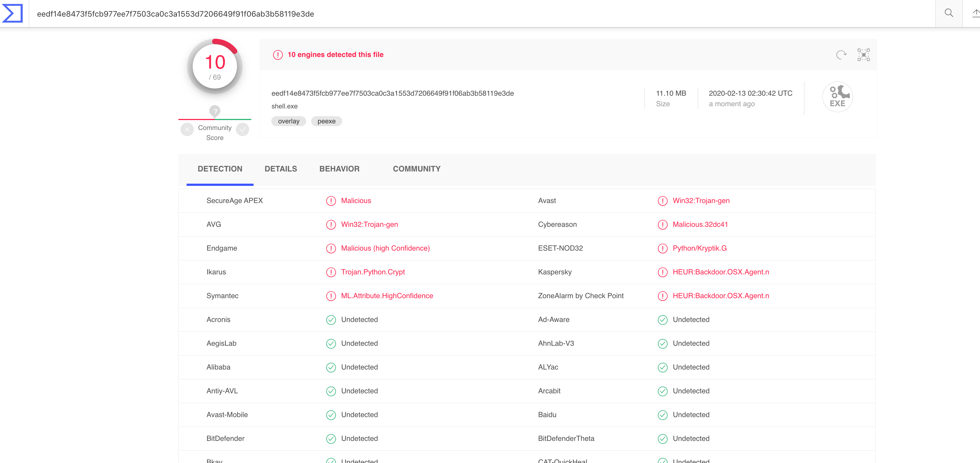Click alert icon for Avast Win32:Trojan-gen
The height and width of the screenshot is (463, 980).
pyautogui.click(x=662, y=201)
